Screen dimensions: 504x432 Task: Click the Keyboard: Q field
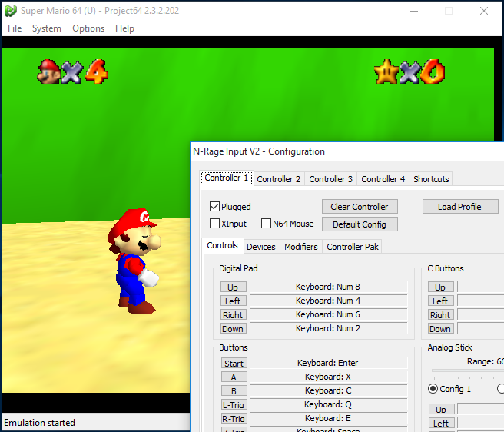click(329, 404)
